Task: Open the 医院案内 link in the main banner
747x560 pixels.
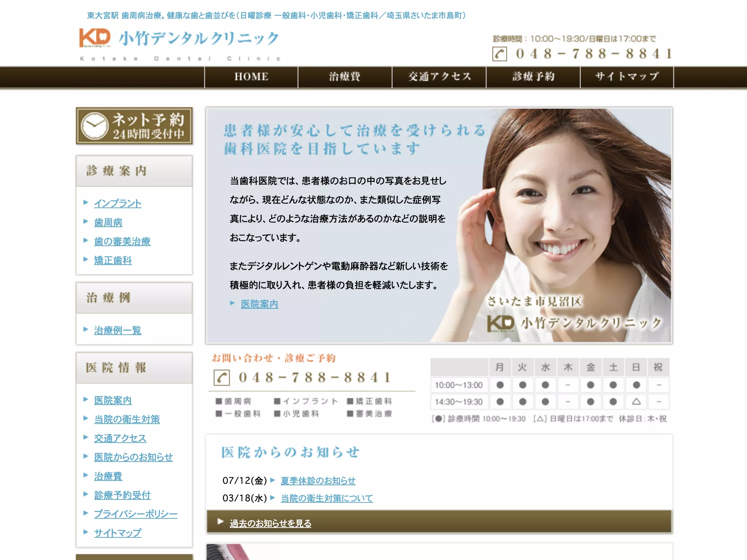Action: (x=259, y=304)
